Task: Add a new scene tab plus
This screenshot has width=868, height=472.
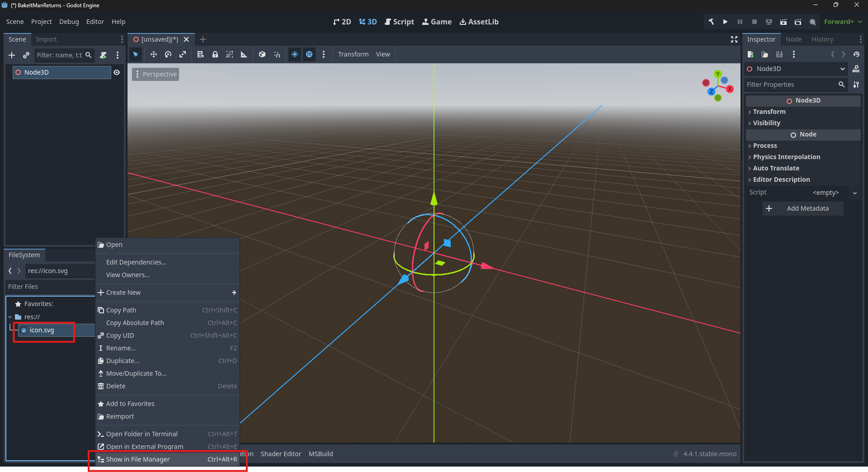Action: pyautogui.click(x=203, y=39)
